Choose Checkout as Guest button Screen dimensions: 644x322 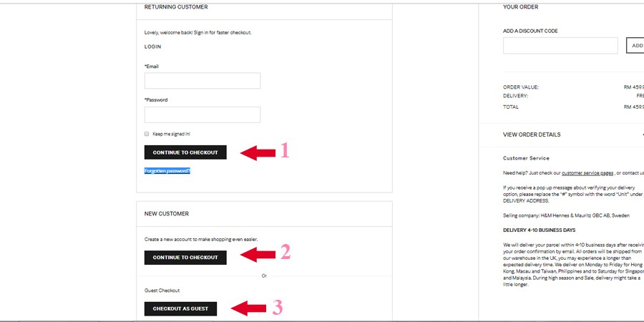tap(180, 308)
